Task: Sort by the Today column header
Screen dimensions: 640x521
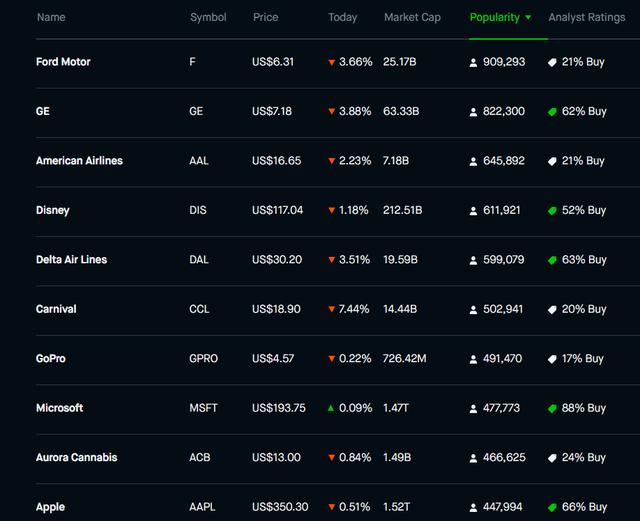Action: (342, 17)
